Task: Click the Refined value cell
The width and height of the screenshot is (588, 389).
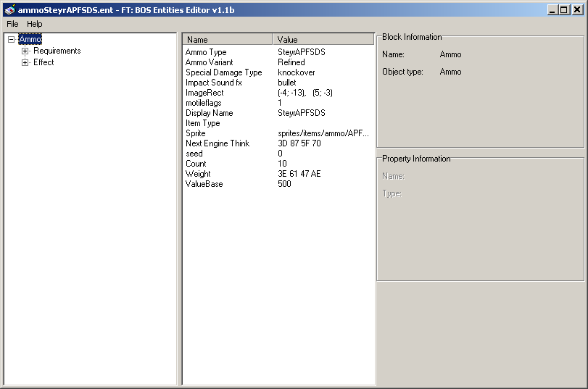Action: pos(291,62)
